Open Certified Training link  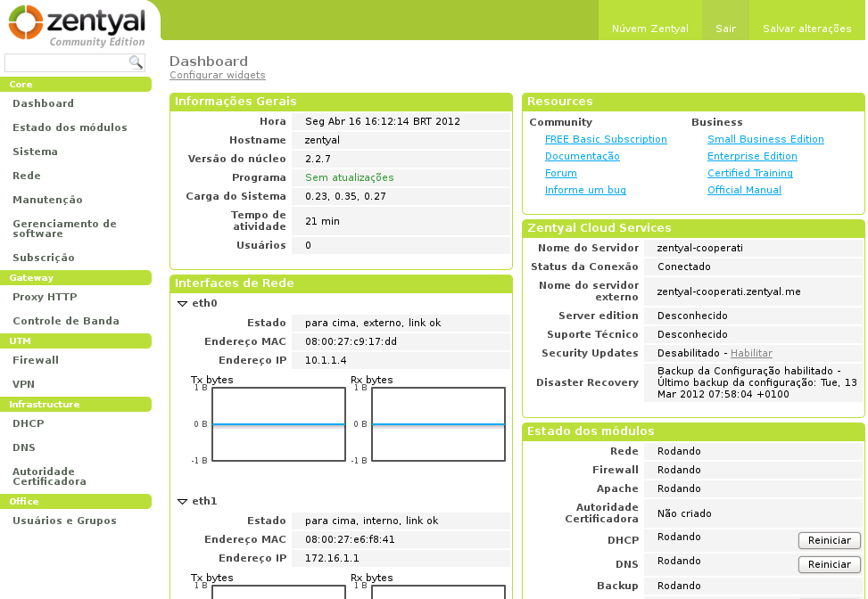[750, 173]
